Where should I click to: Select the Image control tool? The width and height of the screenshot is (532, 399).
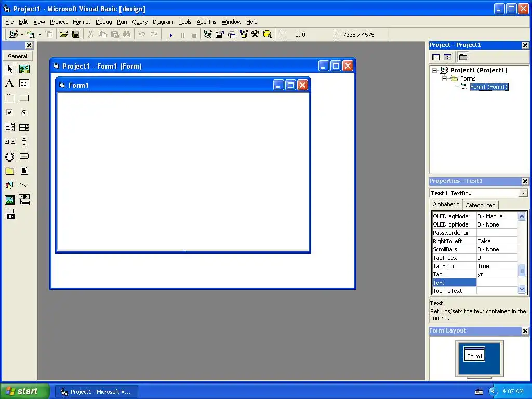10,200
